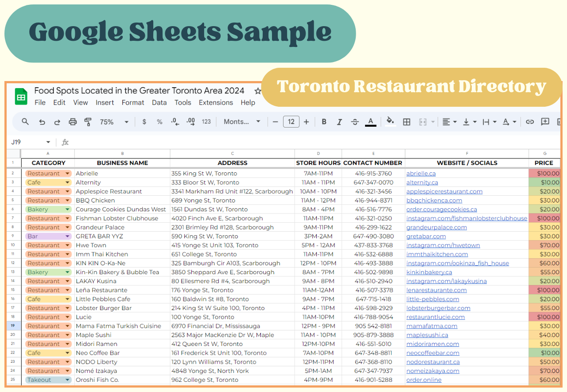Select row 19 header
Screen dimensions: 567x392
point(13,326)
